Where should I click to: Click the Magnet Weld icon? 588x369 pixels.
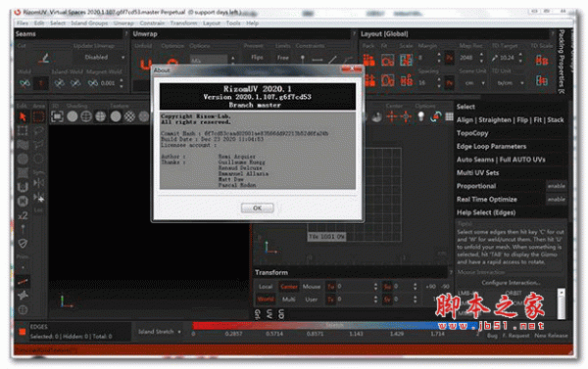[93, 83]
